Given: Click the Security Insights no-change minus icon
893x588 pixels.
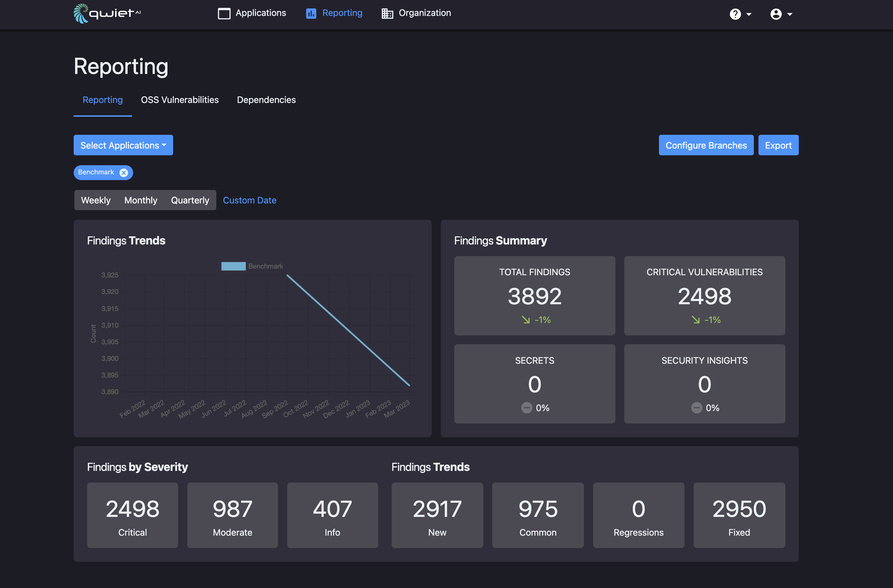Looking at the screenshot, I should (696, 408).
